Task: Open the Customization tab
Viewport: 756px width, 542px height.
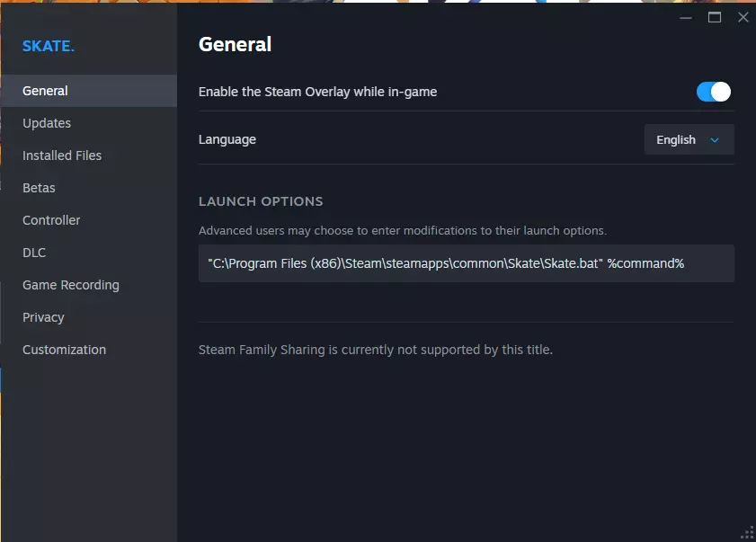Action: click(x=64, y=350)
